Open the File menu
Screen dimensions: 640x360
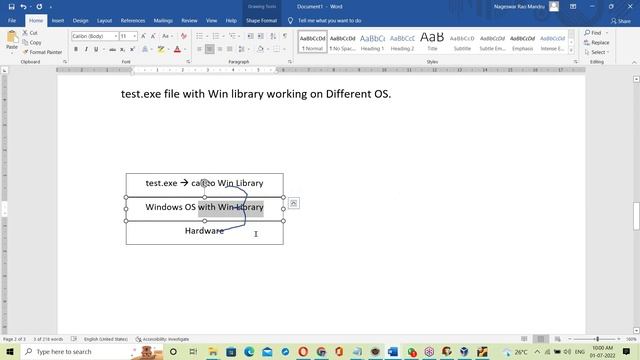12,20
